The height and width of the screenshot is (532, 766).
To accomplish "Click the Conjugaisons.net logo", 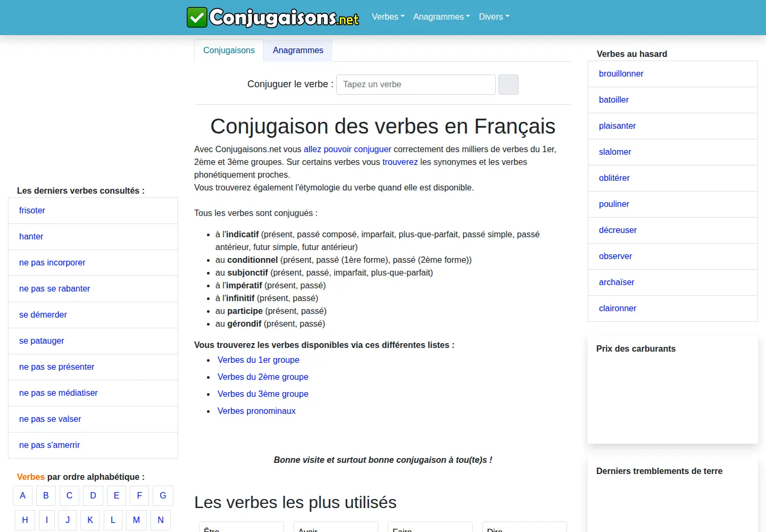I will point(273,17).
